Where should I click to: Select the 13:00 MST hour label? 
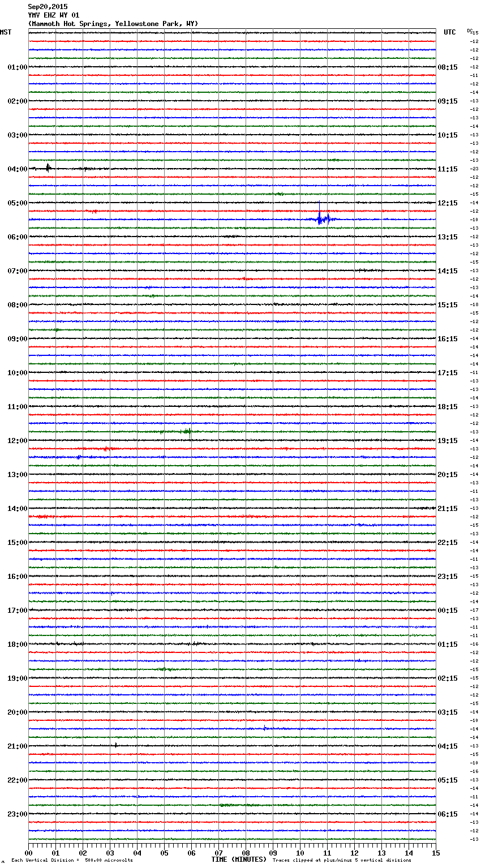(x=18, y=475)
